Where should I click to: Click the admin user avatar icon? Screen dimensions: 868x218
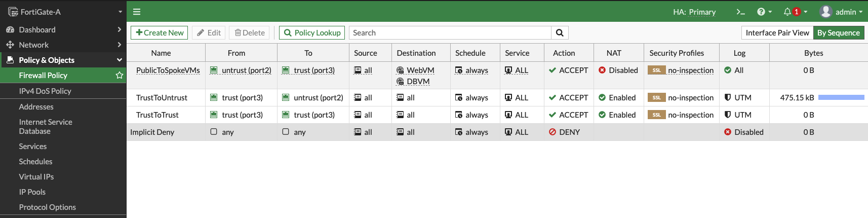click(x=825, y=12)
